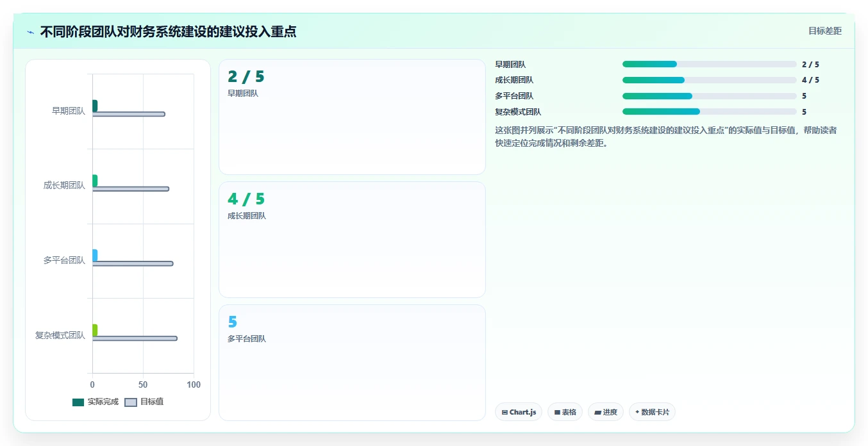Click the axis tick label 100
868x446 pixels.
[194, 384]
